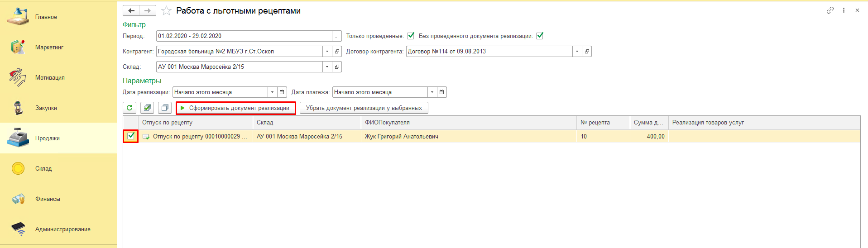Expand the Склад filter dropdown
Viewport: 868px width, 248px height.
[327, 67]
